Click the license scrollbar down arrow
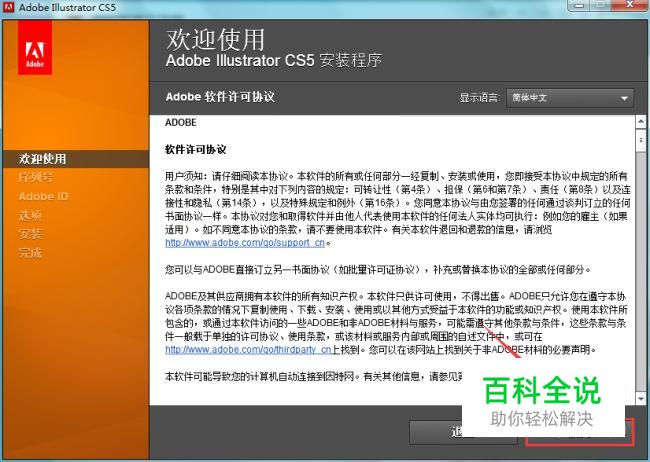This screenshot has height=462, width=650. tap(640, 399)
